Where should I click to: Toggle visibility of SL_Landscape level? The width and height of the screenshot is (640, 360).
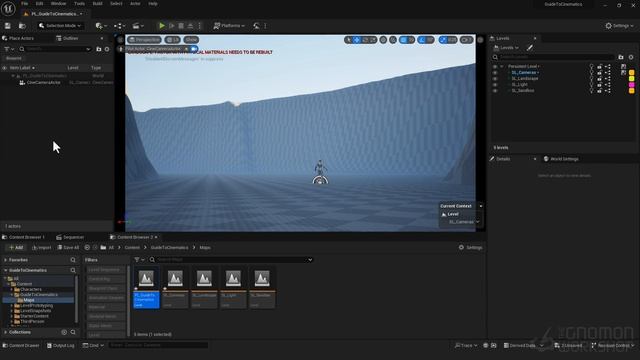point(495,79)
